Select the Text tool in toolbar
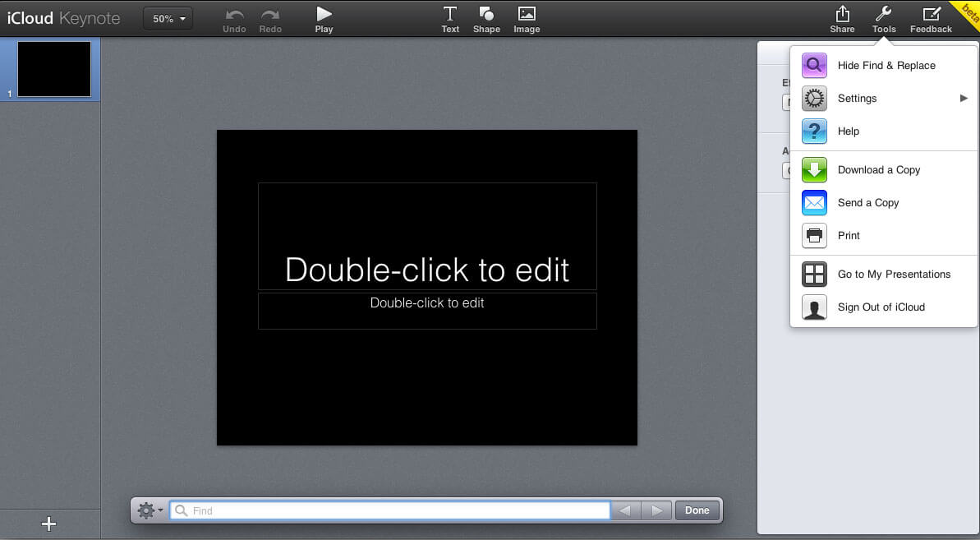 coord(450,14)
